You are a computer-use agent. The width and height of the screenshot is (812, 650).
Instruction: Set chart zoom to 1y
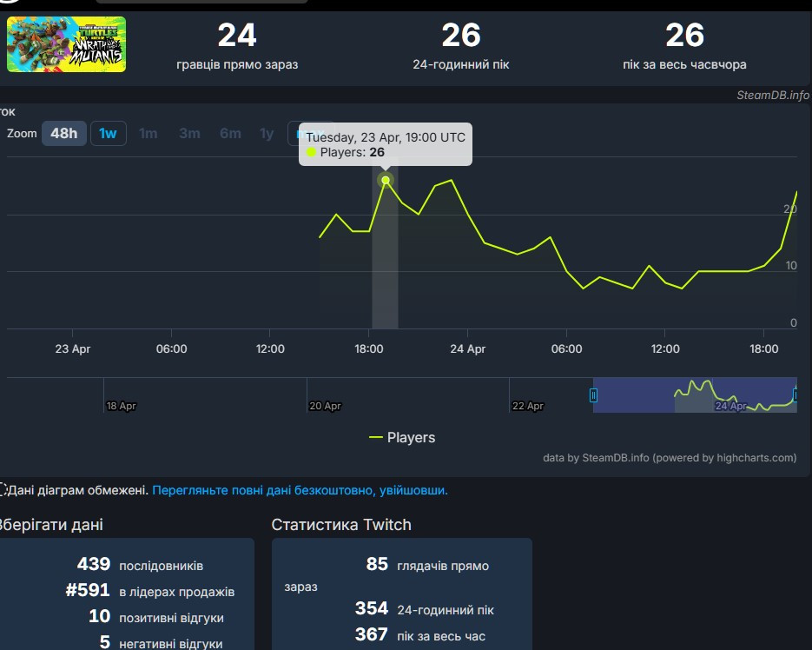[267, 133]
